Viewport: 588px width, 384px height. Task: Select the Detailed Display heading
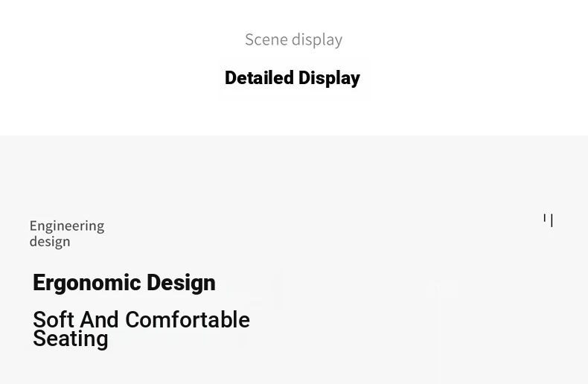coord(293,78)
